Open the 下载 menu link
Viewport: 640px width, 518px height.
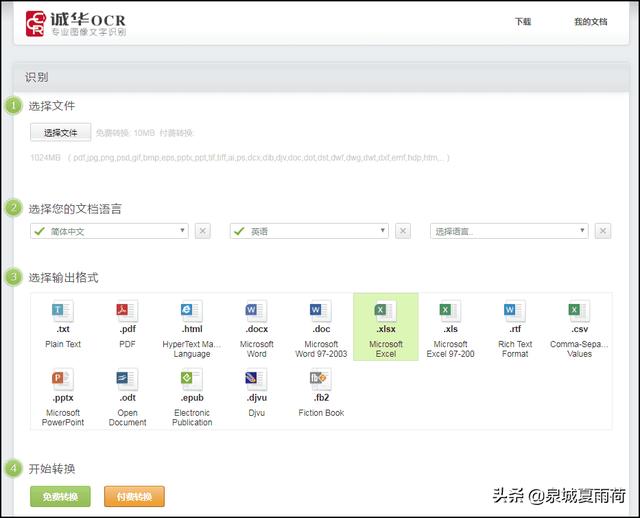523,22
